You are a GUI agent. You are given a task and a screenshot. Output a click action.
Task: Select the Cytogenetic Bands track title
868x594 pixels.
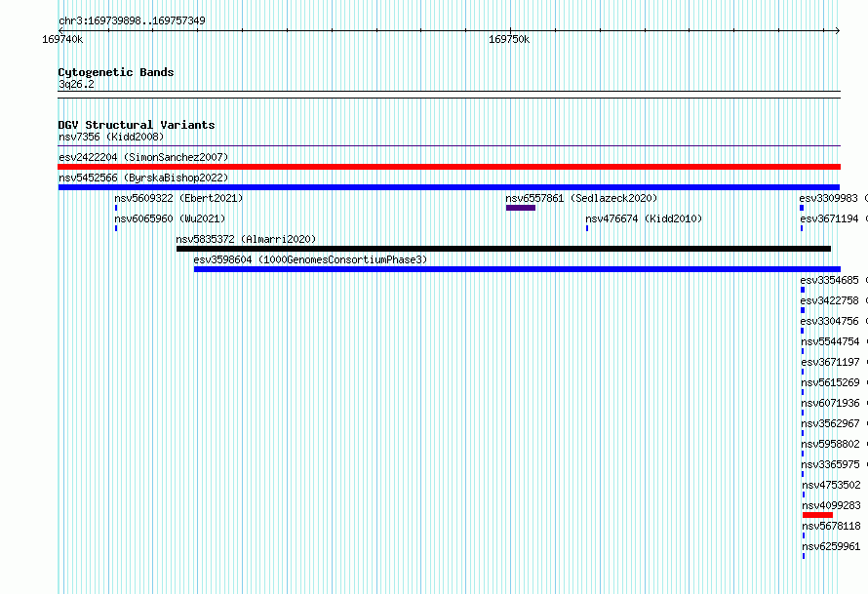click(116, 72)
